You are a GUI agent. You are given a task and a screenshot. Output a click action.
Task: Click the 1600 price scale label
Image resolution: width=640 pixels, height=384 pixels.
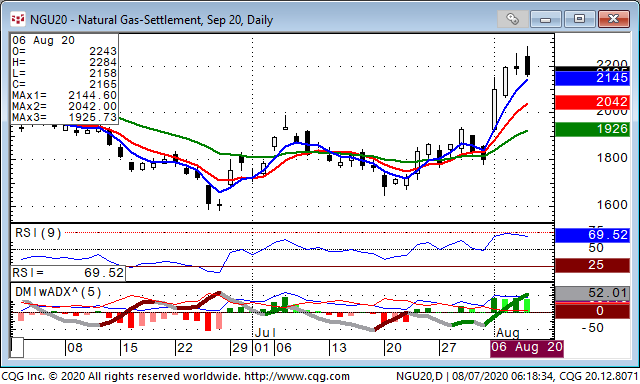point(612,205)
